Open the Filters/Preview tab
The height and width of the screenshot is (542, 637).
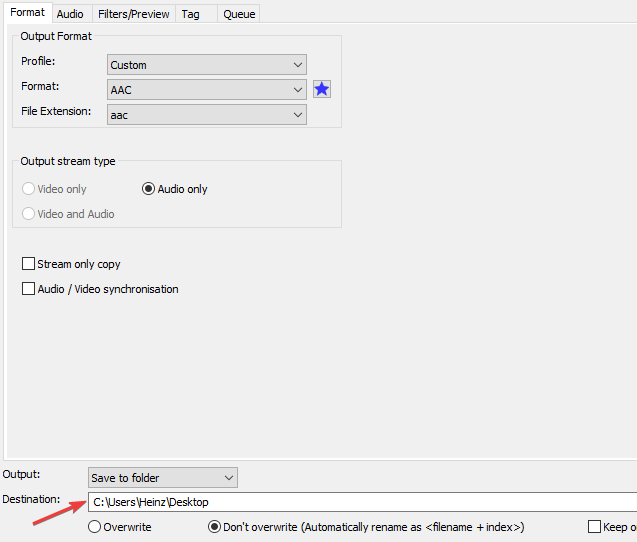coord(134,14)
